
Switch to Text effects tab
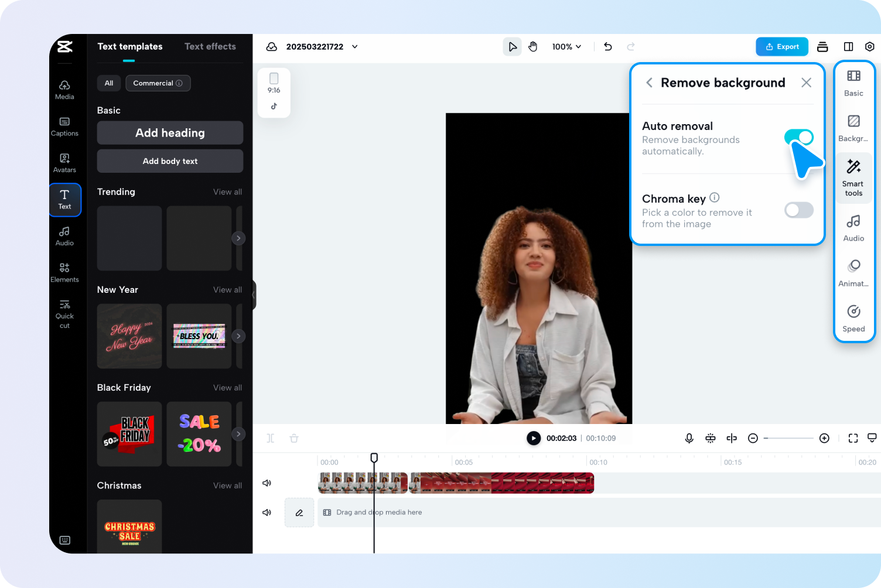coord(210,47)
